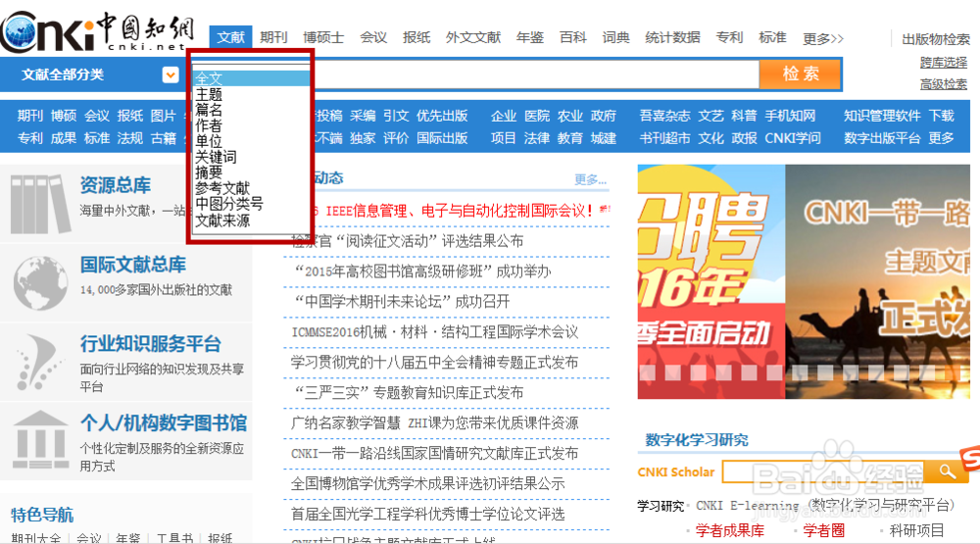Open 资源总库 heading link
The image size is (980, 544).
pos(116,185)
